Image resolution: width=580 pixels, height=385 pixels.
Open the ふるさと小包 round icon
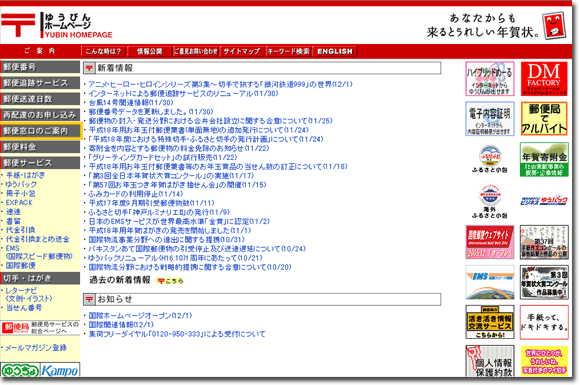coord(490,159)
